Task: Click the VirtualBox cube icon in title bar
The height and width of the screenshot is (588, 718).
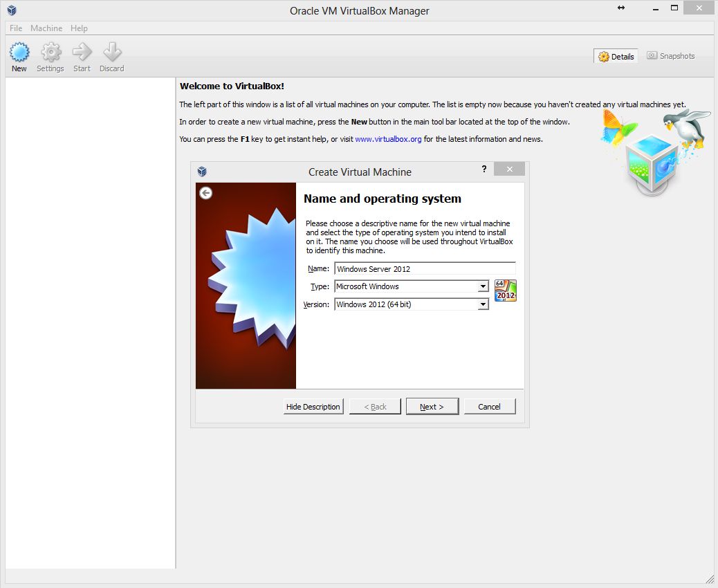Action: click(12, 10)
